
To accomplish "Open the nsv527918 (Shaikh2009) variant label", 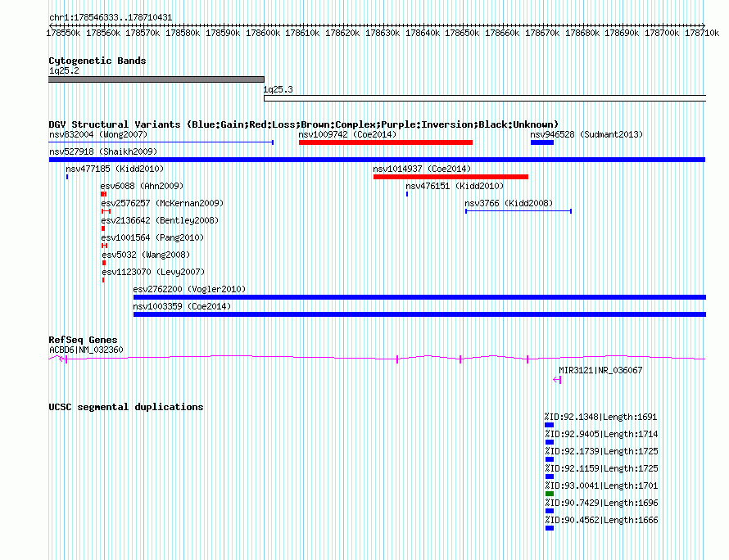I will point(103,152).
